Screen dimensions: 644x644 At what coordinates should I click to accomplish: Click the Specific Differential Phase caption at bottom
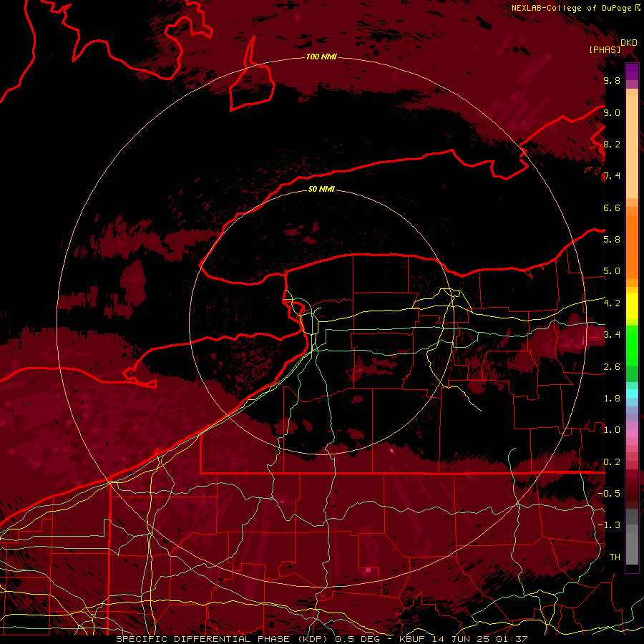pos(322,639)
